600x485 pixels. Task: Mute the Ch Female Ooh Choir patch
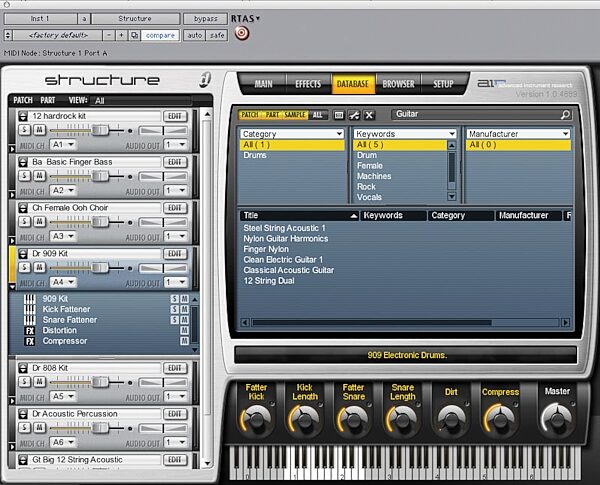39,222
